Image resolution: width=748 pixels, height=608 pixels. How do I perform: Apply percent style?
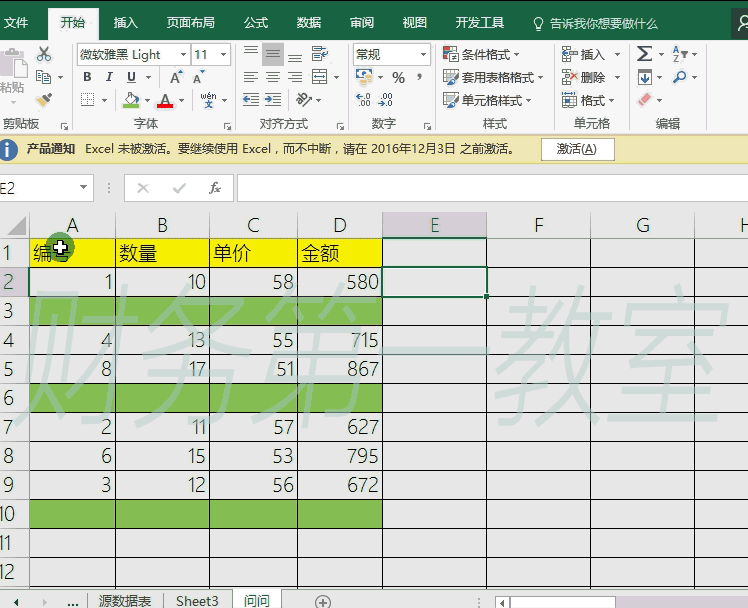398,77
